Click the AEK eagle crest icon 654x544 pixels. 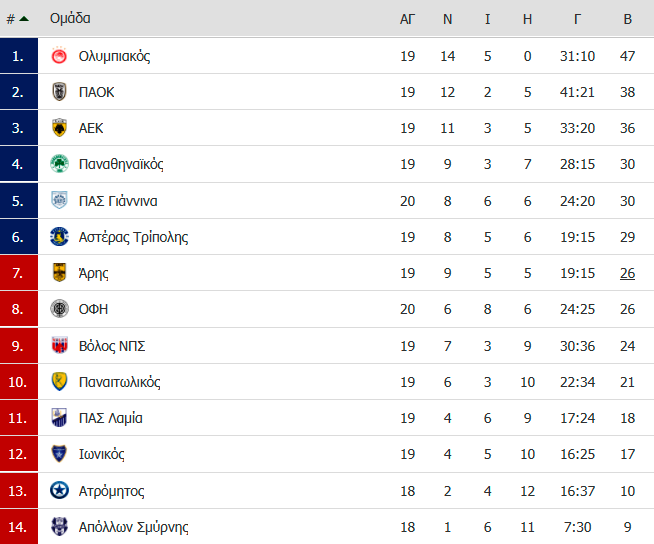59,128
